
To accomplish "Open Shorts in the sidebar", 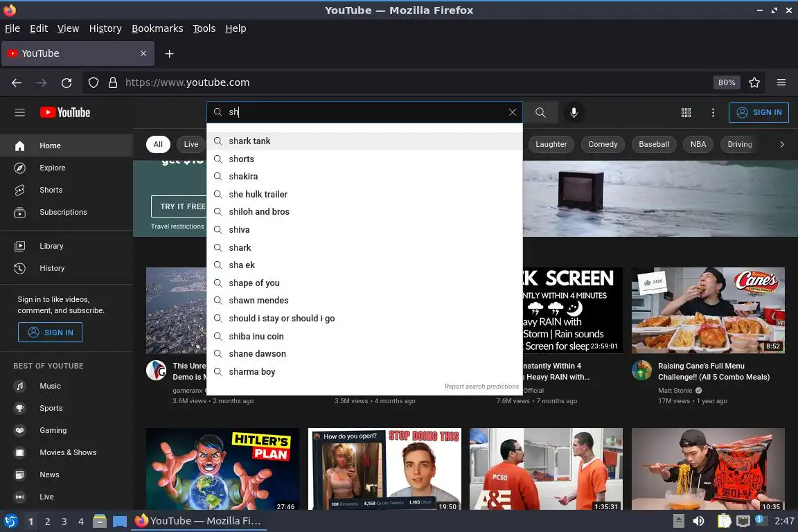I will tap(66, 190).
